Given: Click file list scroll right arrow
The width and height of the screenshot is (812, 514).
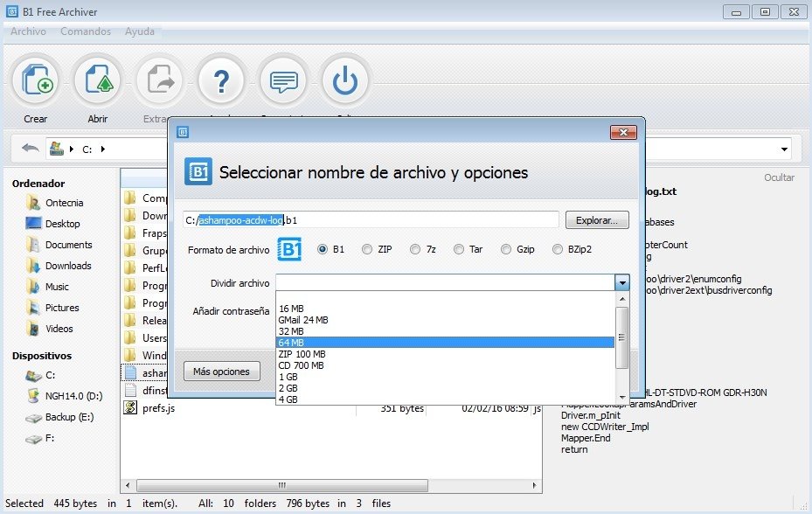Looking at the screenshot, I should [x=534, y=485].
